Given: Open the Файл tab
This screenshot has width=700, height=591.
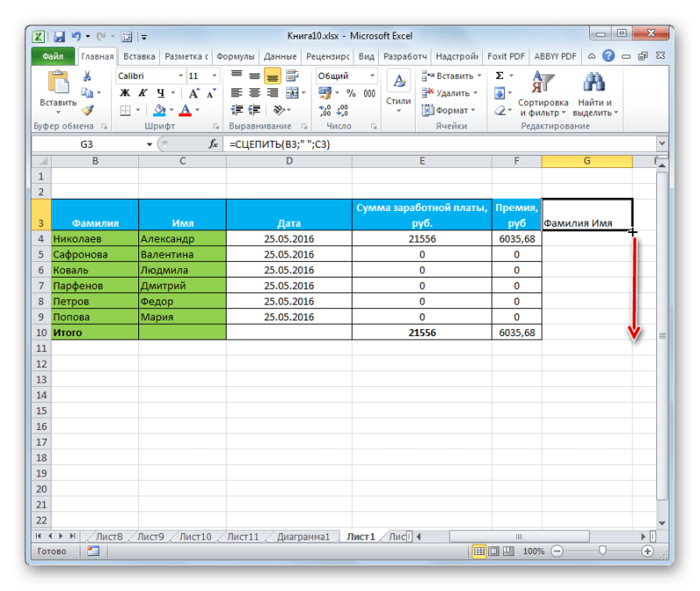Looking at the screenshot, I should coord(53,56).
